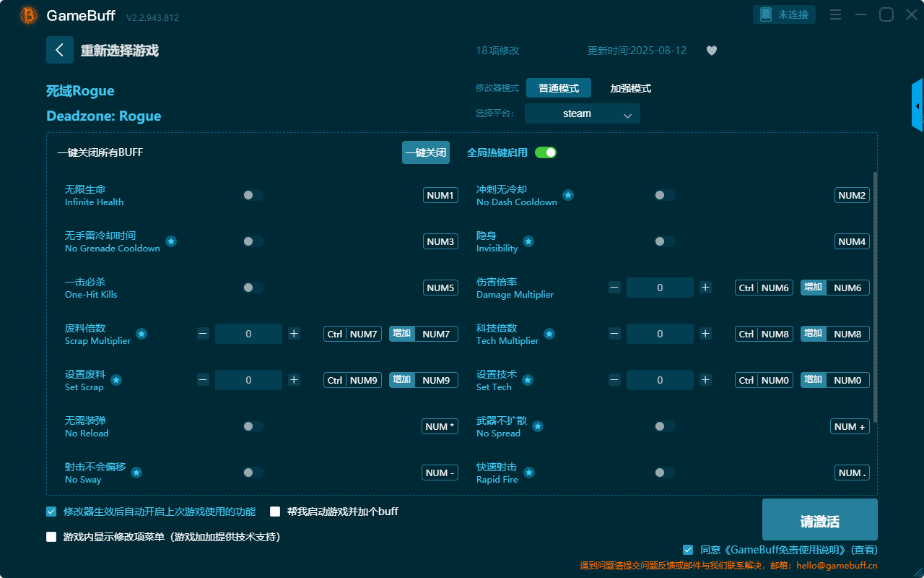Click 增加 NUM9 hotkey button
This screenshot has width=924, height=578.
(x=424, y=380)
